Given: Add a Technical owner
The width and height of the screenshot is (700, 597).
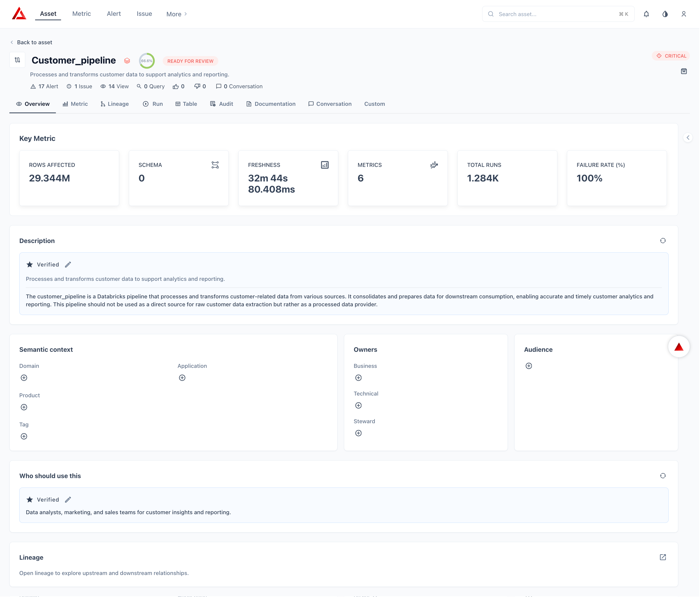Looking at the screenshot, I should point(359,406).
